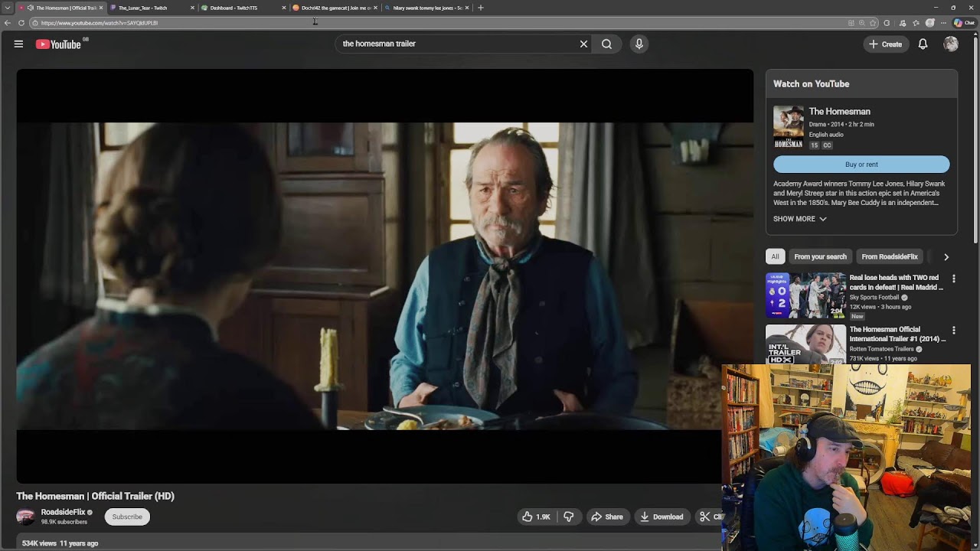Image resolution: width=980 pixels, height=551 pixels.
Task: Open the YouTube account avatar menu
Action: point(951,44)
